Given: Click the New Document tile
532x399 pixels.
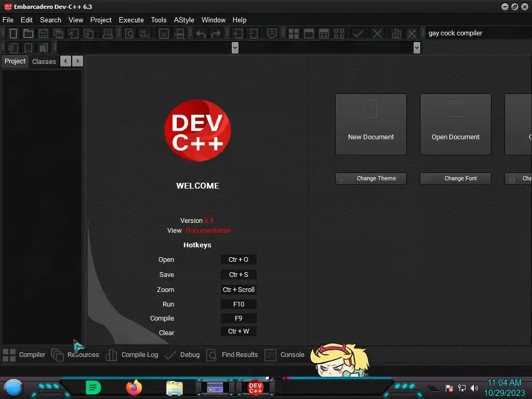Looking at the screenshot, I should coord(371,125).
